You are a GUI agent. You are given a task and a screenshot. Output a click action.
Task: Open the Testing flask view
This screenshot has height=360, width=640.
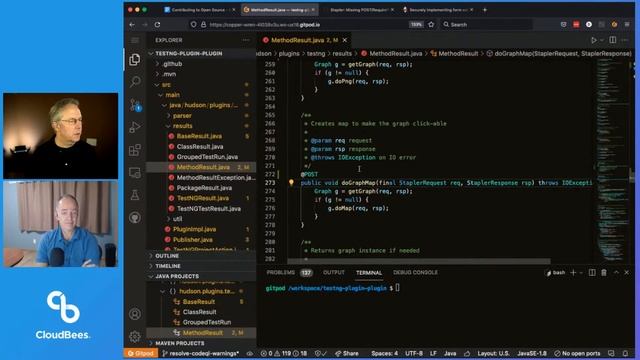pyautogui.click(x=135, y=195)
